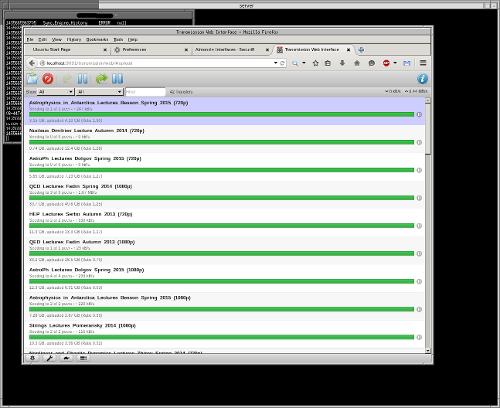Click the torrent filter text field
The width and height of the screenshot is (500, 408).
coord(145,91)
